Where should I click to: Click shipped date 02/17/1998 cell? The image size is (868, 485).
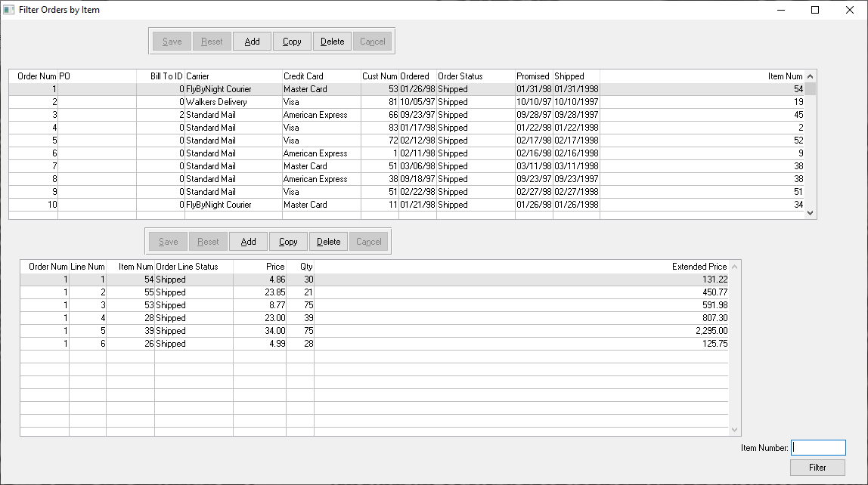pyautogui.click(x=576, y=141)
